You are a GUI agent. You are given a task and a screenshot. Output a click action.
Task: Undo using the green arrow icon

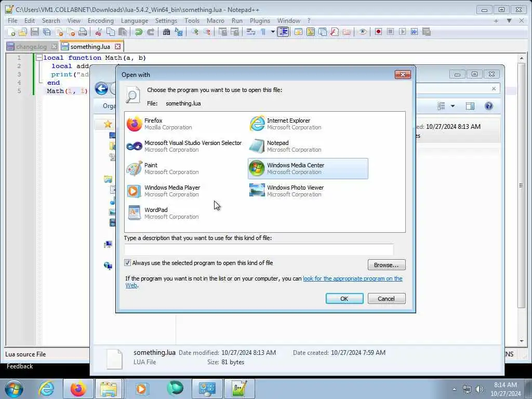pyautogui.click(x=138, y=32)
